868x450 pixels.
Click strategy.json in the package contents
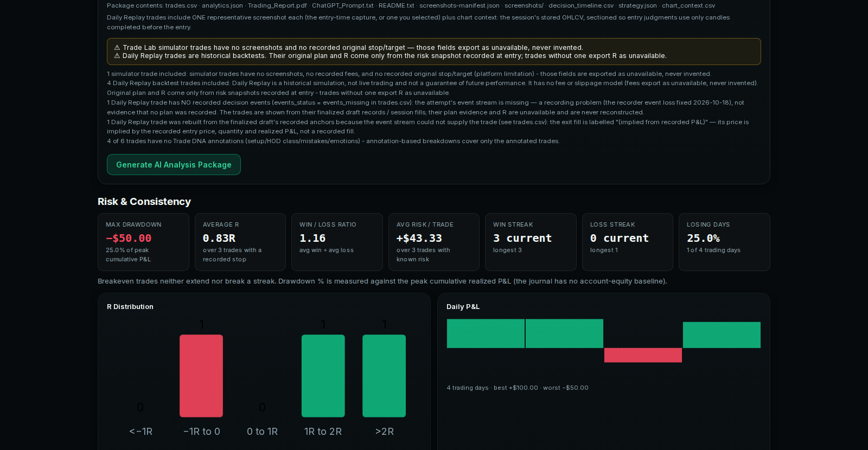pos(637,5)
